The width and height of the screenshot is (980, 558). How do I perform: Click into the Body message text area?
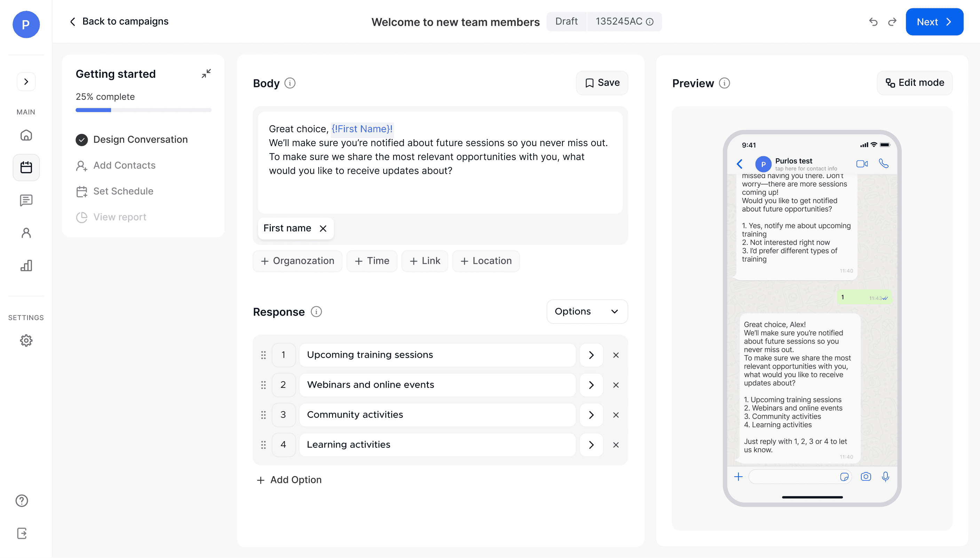(x=440, y=162)
